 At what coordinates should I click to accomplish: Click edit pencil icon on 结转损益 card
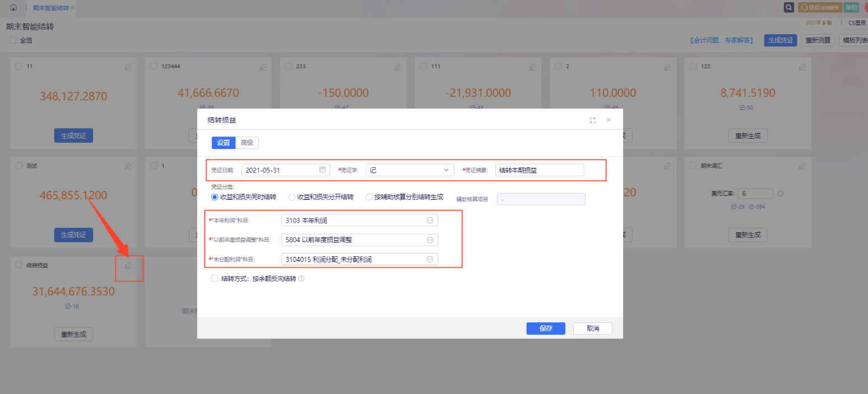[x=128, y=265]
